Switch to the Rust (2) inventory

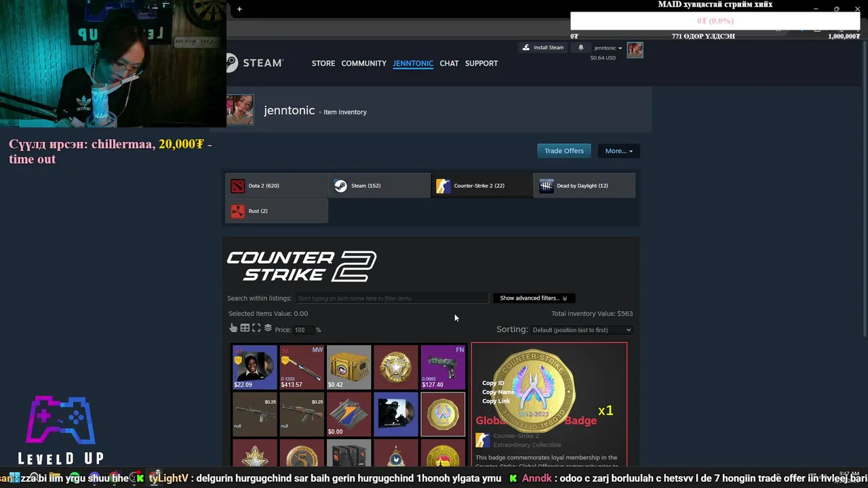point(277,211)
